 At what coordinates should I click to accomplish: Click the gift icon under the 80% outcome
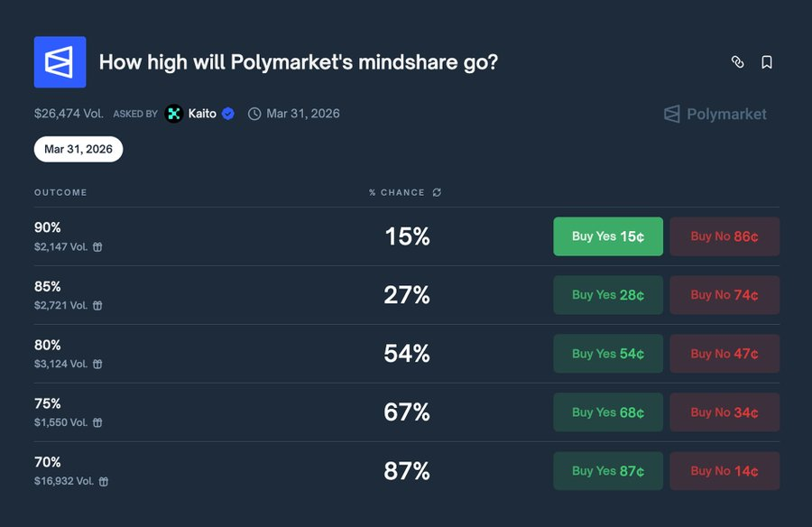pos(97,364)
